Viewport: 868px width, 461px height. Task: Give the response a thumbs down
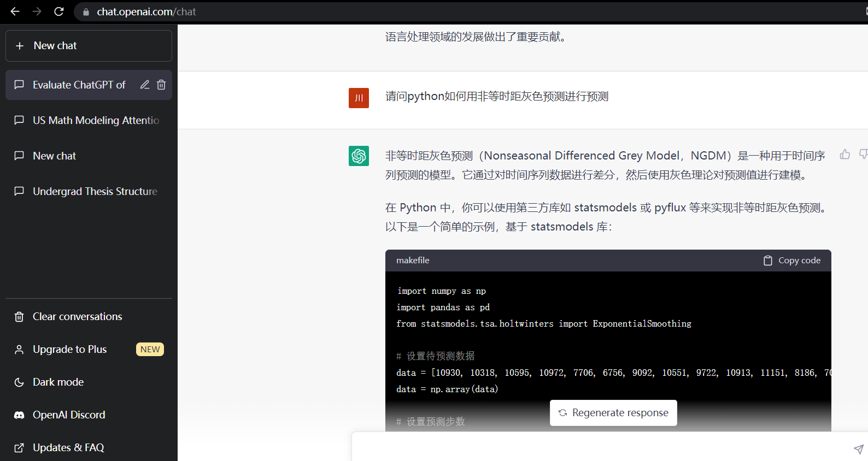click(864, 155)
